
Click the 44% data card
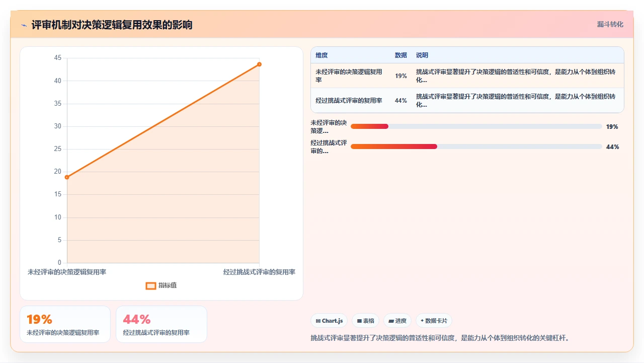[162, 324]
